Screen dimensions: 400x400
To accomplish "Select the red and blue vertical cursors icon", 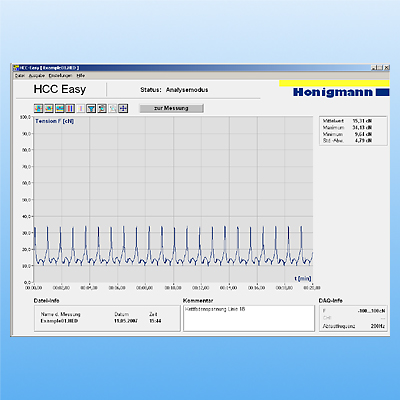I will (x=70, y=108).
